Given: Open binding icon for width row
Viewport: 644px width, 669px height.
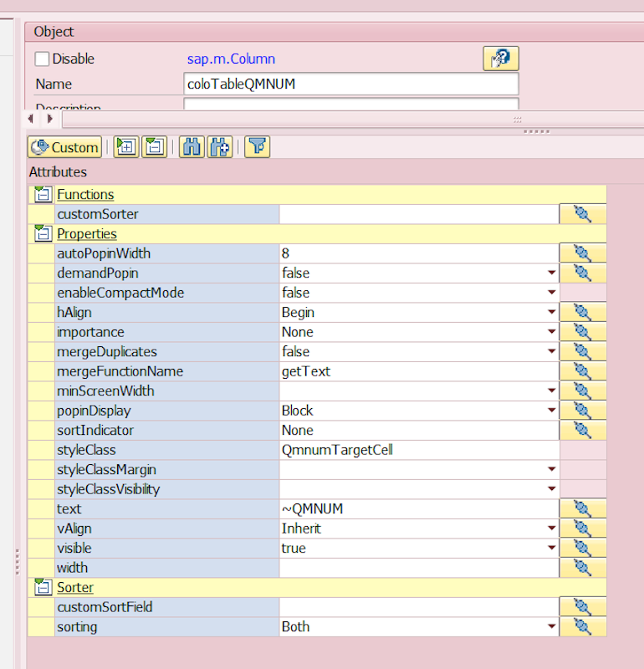Looking at the screenshot, I should point(583,567).
